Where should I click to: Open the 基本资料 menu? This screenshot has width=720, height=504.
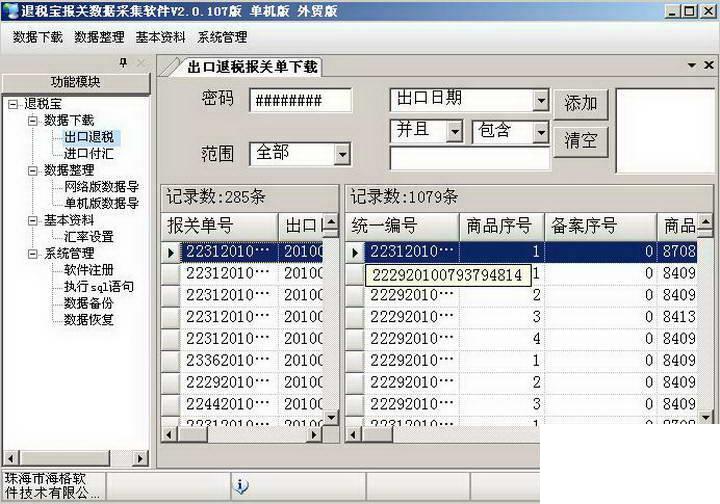pos(160,37)
